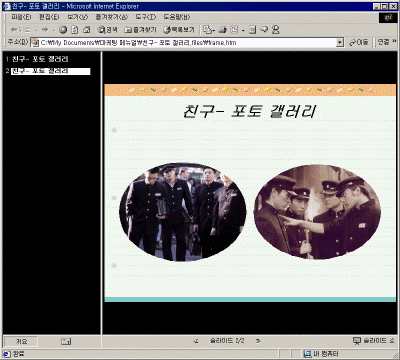
Task: Select first outline entry 친구- 포토 갤러리
Action: [40, 59]
